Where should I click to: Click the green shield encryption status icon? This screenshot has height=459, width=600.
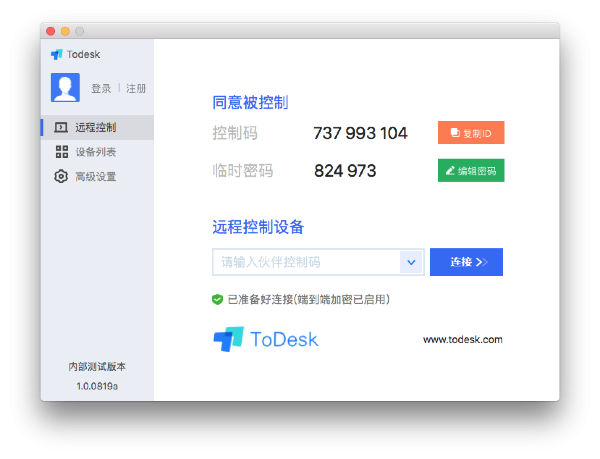pyautogui.click(x=217, y=299)
